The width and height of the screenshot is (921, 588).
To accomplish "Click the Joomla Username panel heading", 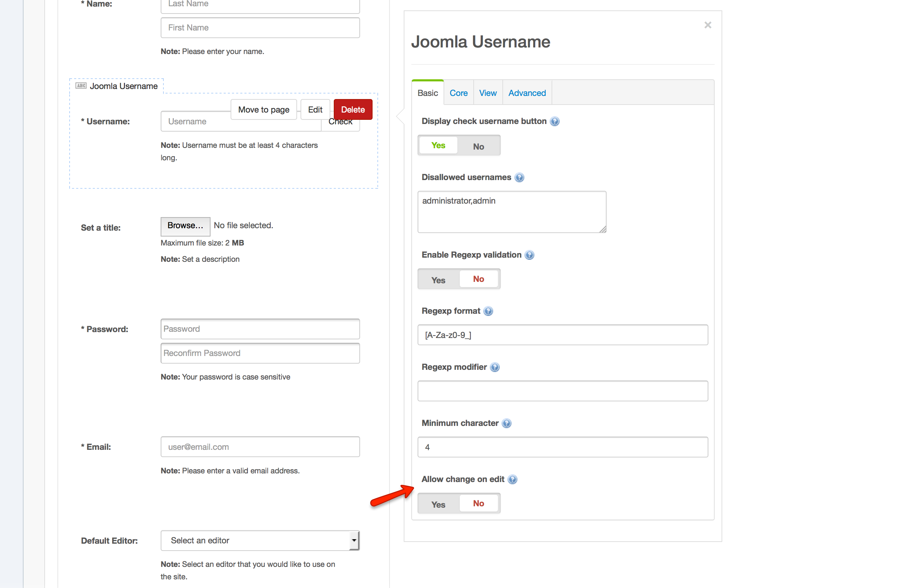I will 480,42.
